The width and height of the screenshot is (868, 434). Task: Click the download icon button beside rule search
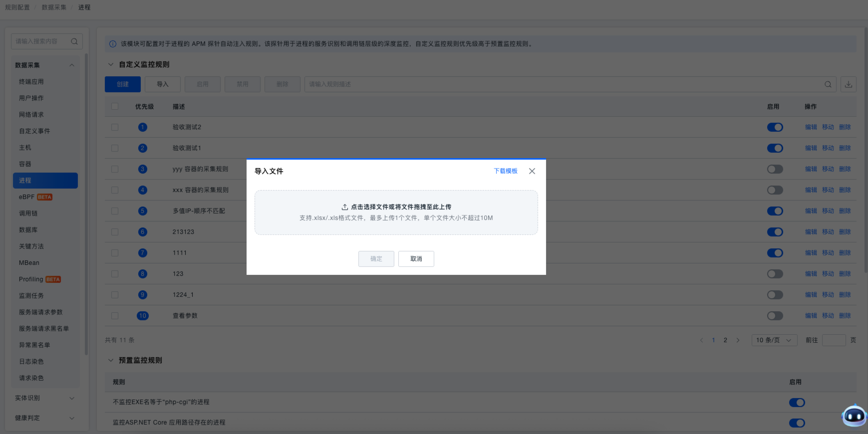click(849, 84)
